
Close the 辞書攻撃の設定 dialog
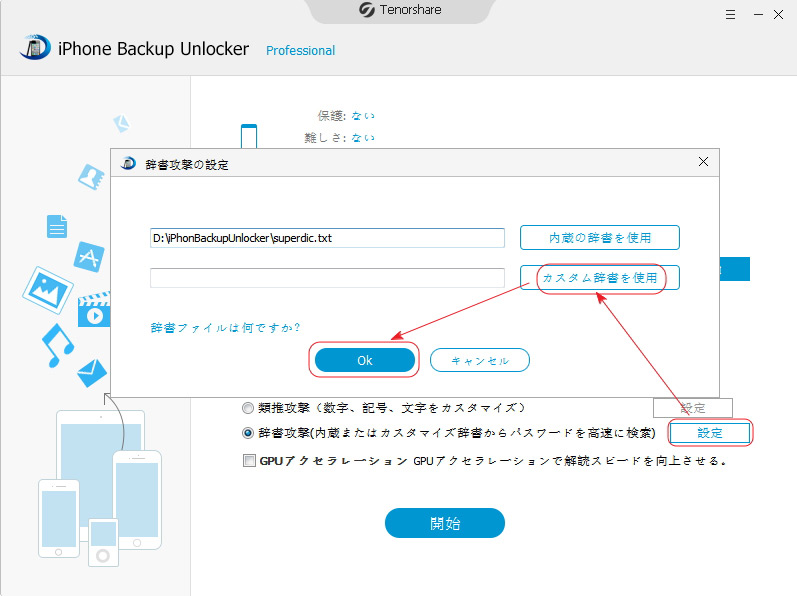point(703,162)
